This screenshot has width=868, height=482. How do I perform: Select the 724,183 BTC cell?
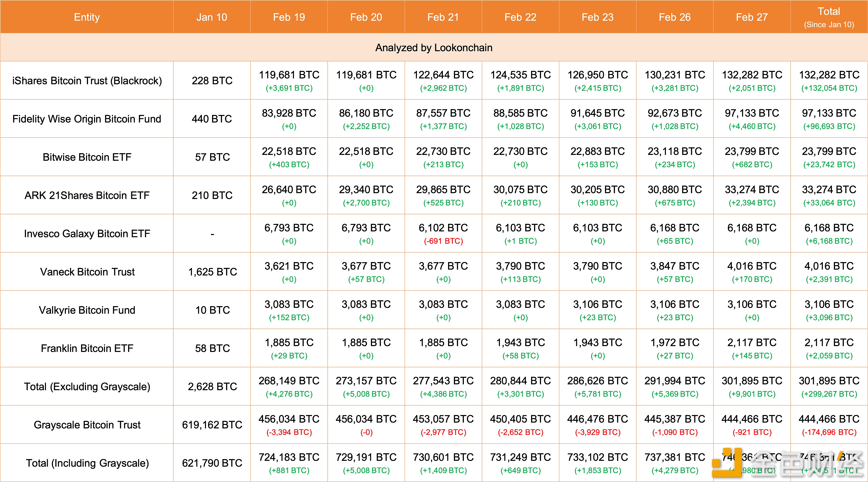click(289, 457)
